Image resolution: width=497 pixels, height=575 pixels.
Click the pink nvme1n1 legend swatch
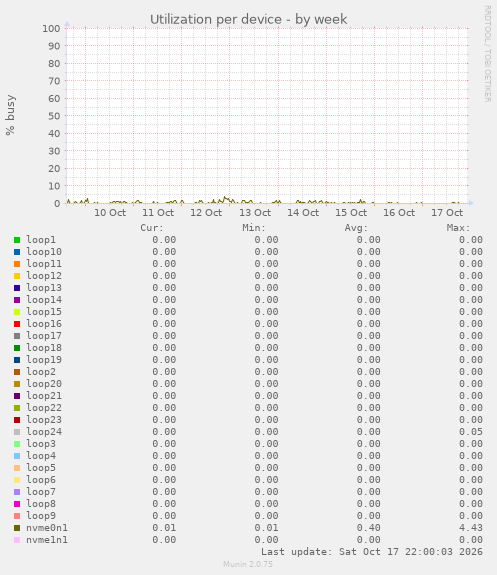(17, 540)
